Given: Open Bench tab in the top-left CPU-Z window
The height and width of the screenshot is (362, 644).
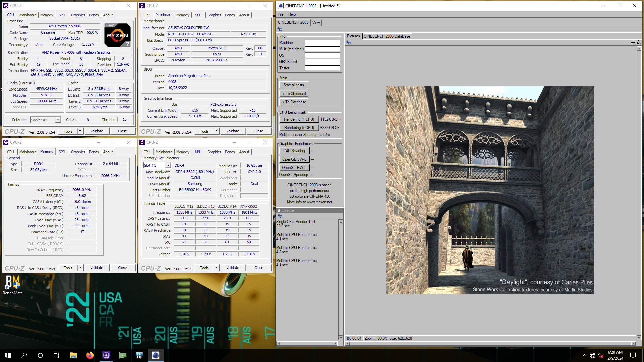Looking at the screenshot, I should click(94, 15).
